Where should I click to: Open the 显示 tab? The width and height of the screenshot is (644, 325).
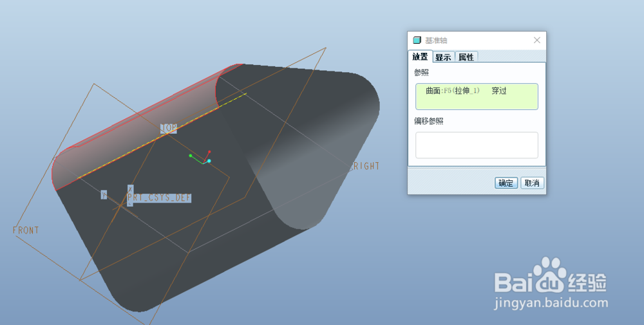pyautogui.click(x=443, y=57)
